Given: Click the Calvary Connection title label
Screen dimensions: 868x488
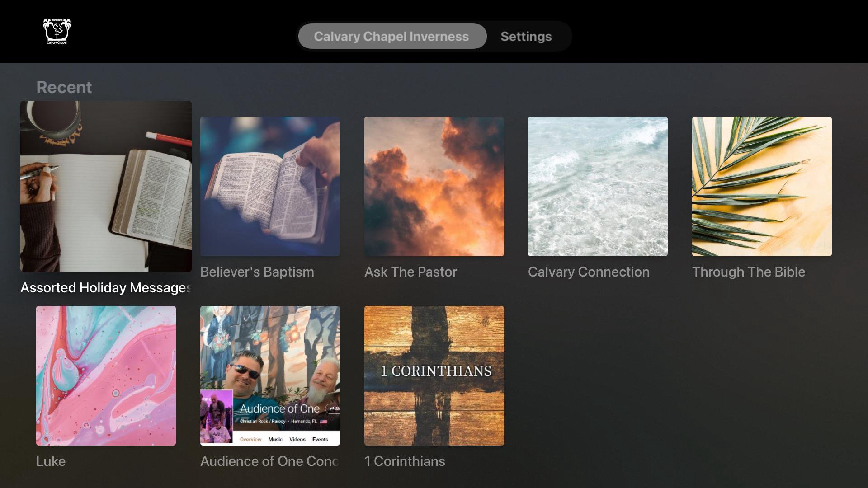Looking at the screenshot, I should [589, 272].
